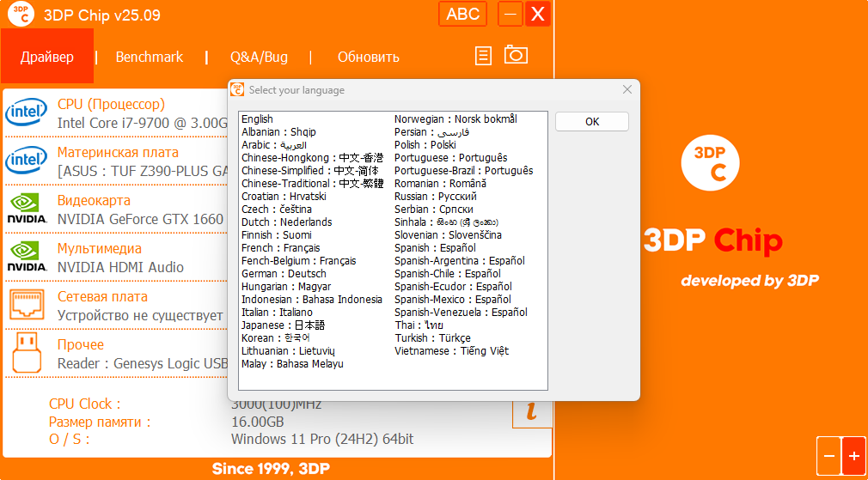Select Turkish : Türkçe
The image size is (868, 480).
click(432, 337)
